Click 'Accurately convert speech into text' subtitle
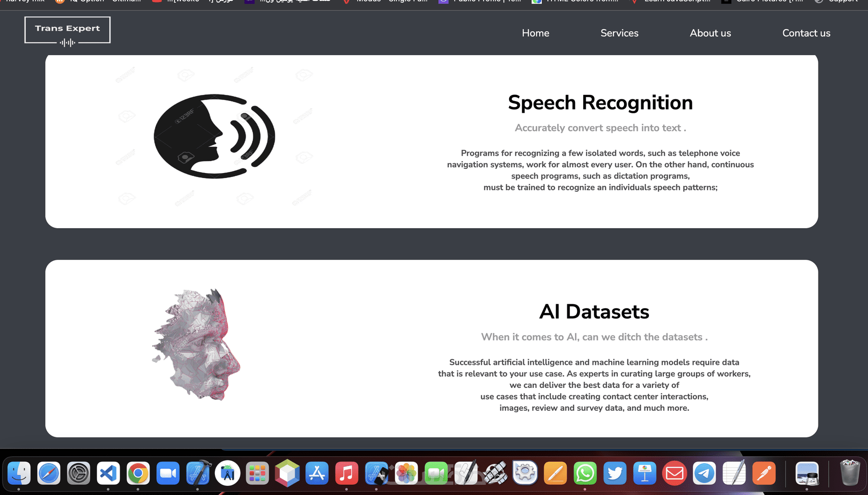Viewport: 868px width, 495px height. [600, 128]
